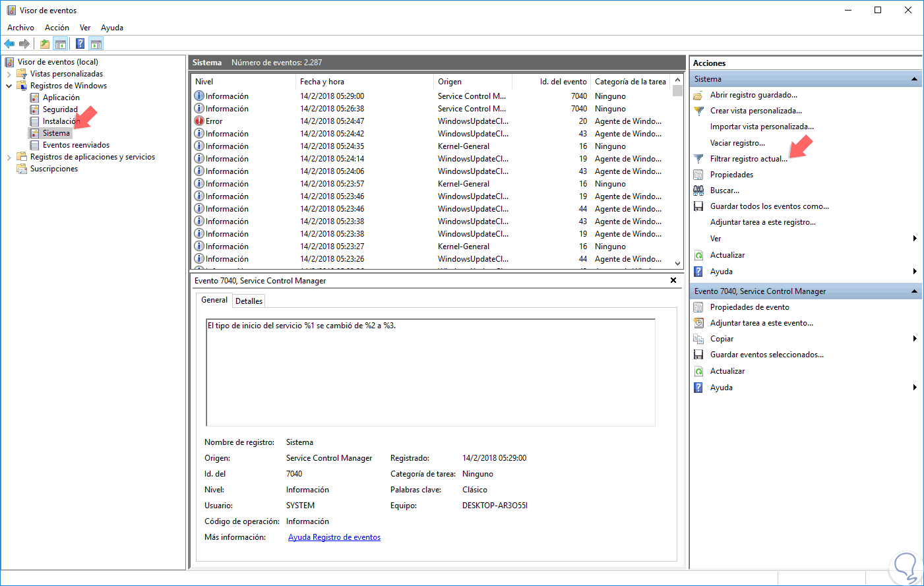Click the Adjuntar tarea a este evento icon
The height and width of the screenshot is (586, 924).
(x=698, y=323)
